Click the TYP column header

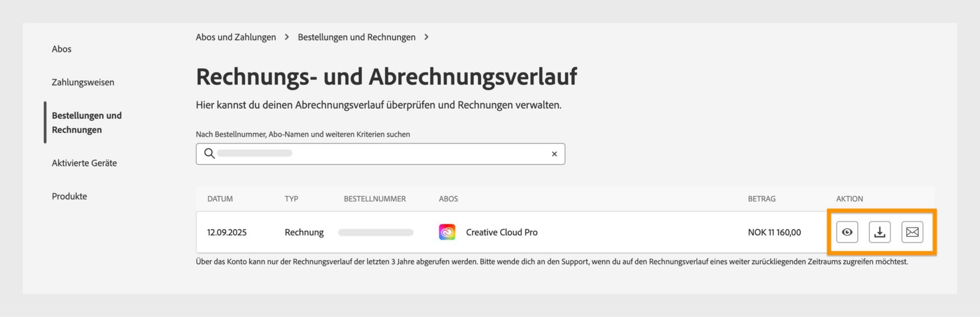point(291,199)
